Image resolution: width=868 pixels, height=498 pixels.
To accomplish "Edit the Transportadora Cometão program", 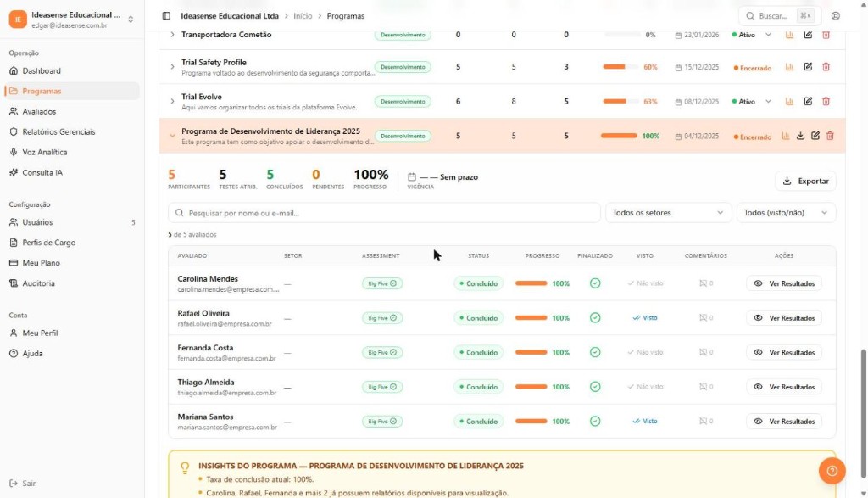I will click(808, 34).
